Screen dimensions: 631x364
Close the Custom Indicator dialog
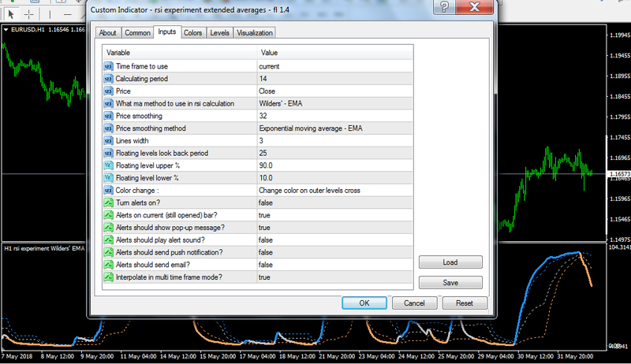tap(475, 7)
